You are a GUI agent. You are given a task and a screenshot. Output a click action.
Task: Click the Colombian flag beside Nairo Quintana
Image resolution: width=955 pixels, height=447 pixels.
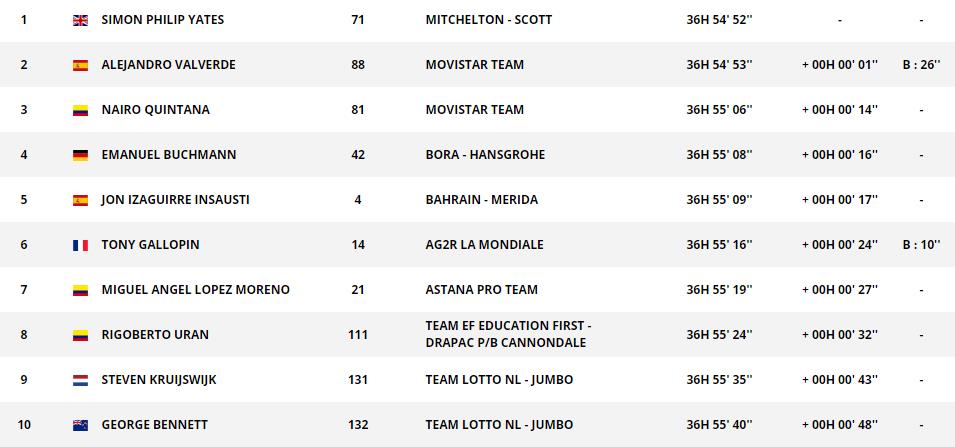point(81,110)
